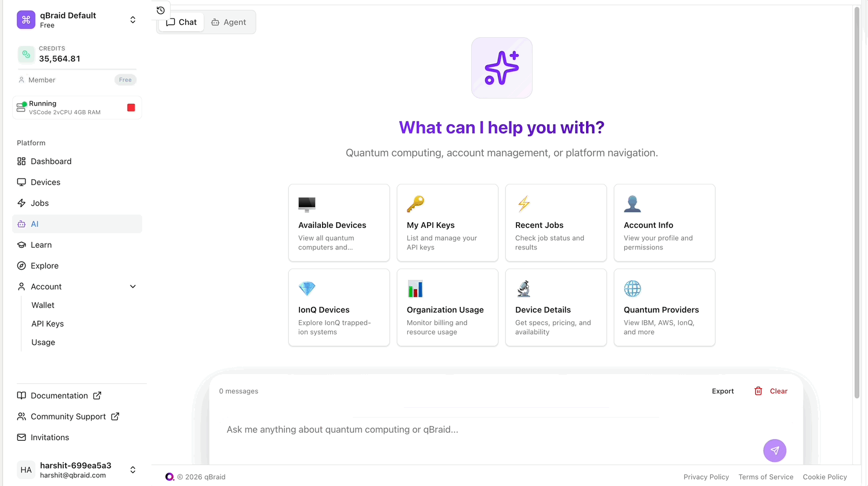Select the My API Keys card
Viewport: 868px width, 486px height.
pyautogui.click(x=447, y=223)
